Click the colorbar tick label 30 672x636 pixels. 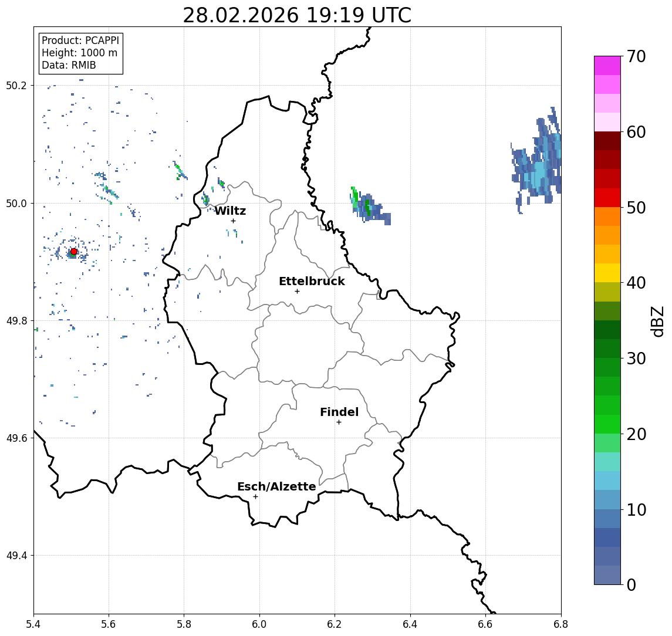click(636, 358)
